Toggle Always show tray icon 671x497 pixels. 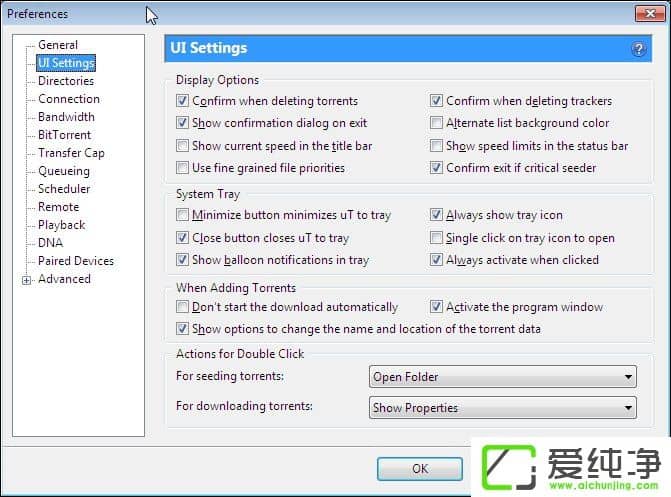pos(436,214)
